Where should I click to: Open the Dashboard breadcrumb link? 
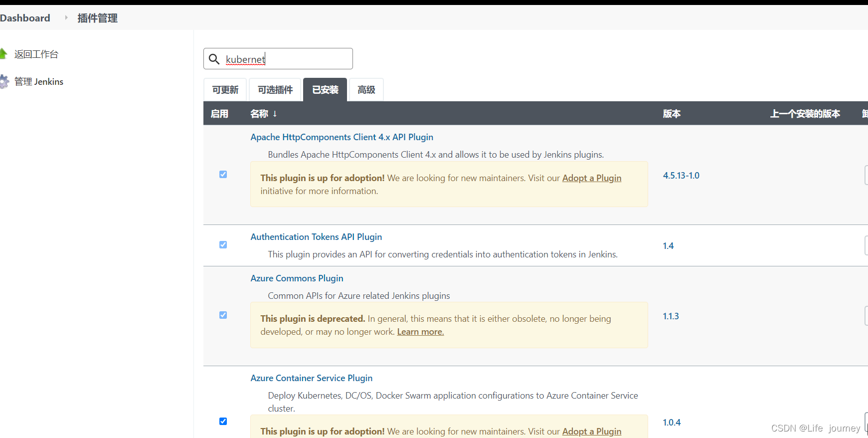(25, 18)
